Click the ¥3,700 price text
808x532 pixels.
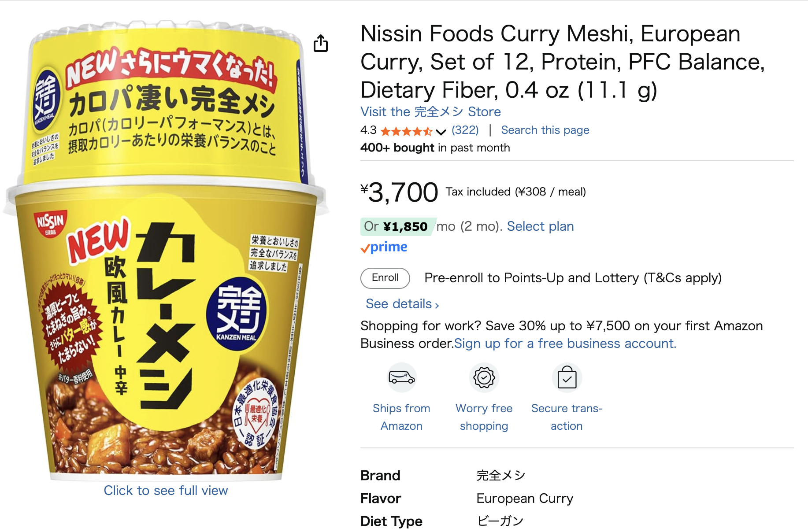397,192
